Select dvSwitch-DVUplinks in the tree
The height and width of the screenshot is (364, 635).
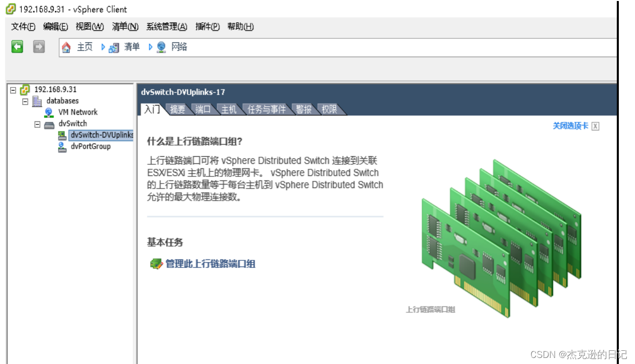click(x=102, y=135)
